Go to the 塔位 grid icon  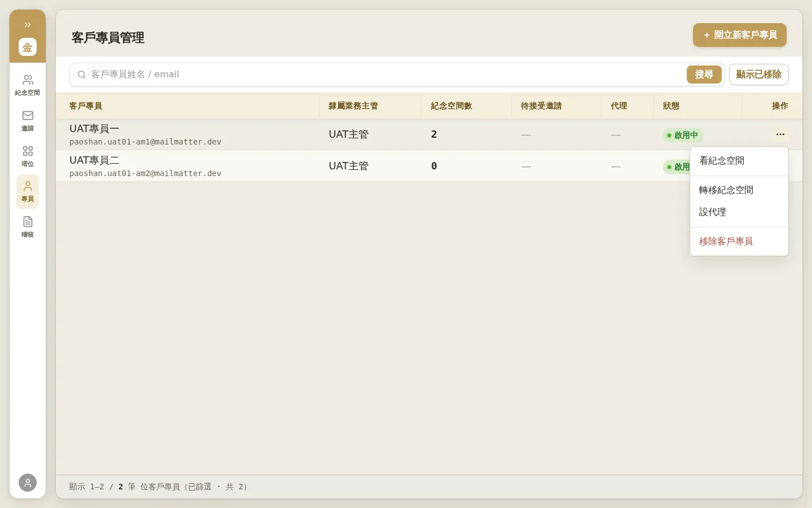(x=28, y=156)
